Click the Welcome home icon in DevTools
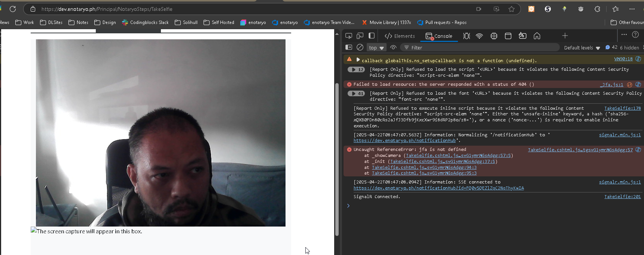Screen dimensions: 644x255 point(537,36)
